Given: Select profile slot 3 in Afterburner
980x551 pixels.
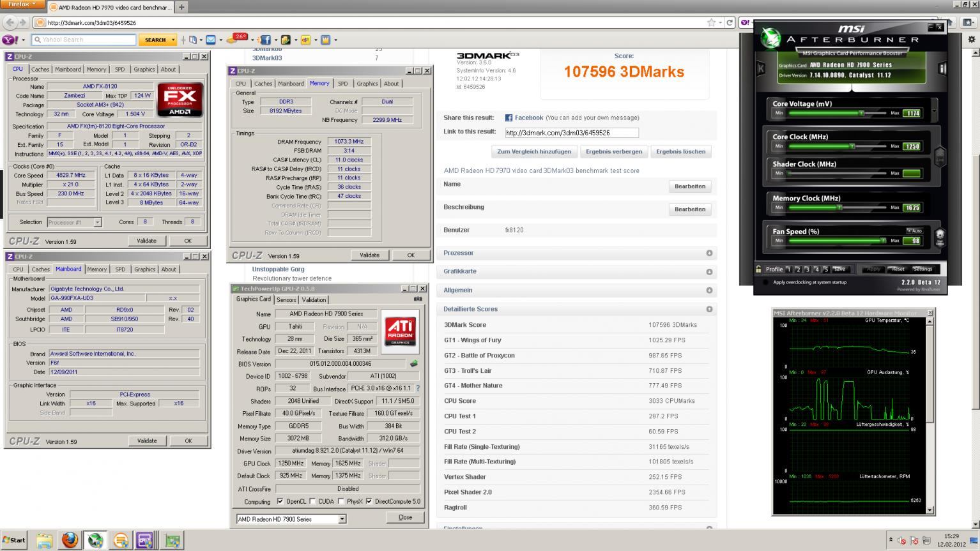Looking at the screenshot, I should pos(807,269).
